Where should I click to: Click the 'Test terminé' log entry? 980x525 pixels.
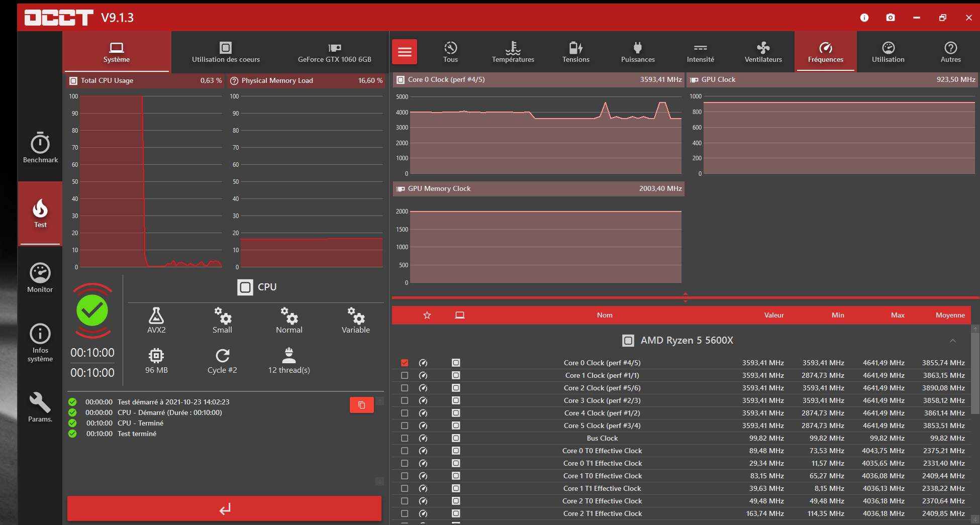pos(137,434)
